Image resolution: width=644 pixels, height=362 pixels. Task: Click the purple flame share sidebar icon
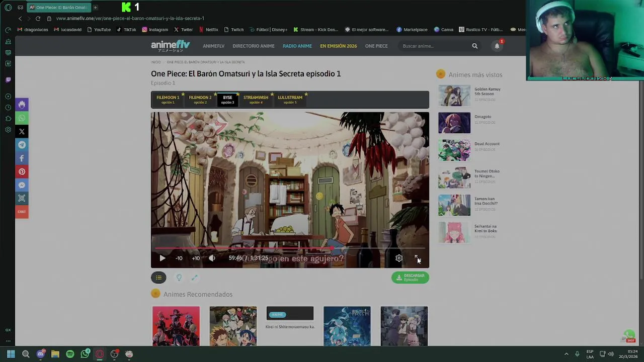(22, 105)
